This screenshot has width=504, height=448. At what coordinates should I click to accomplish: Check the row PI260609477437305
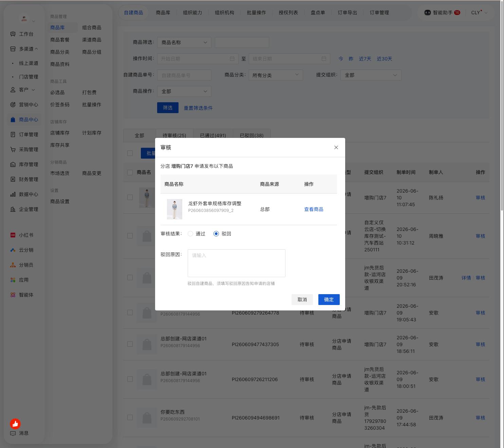pyautogui.click(x=130, y=344)
